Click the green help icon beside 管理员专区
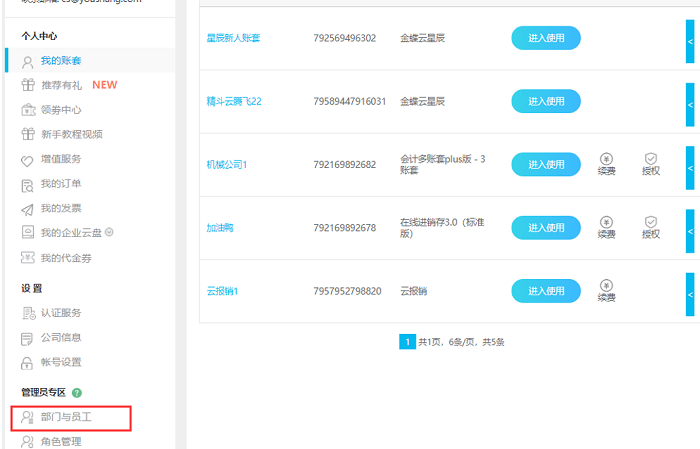Image resolution: width=700 pixels, height=449 pixels. (77, 393)
